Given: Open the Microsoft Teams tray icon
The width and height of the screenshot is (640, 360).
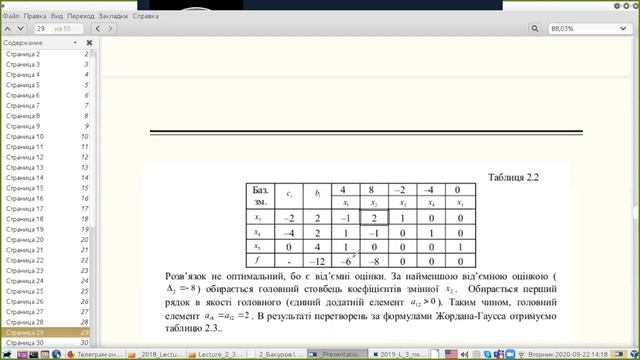Looking at the screenshot, I should coord(498,354).
